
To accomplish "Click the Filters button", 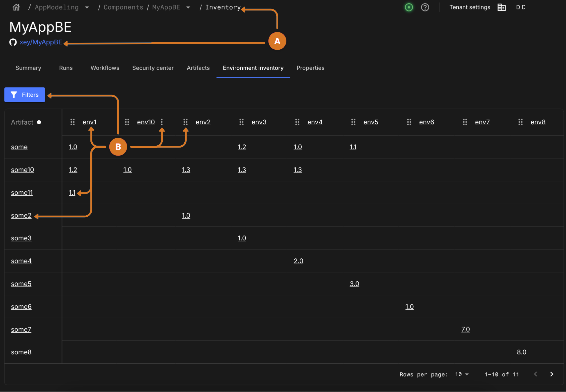I will pyautogui.click(x=25, y=95).
